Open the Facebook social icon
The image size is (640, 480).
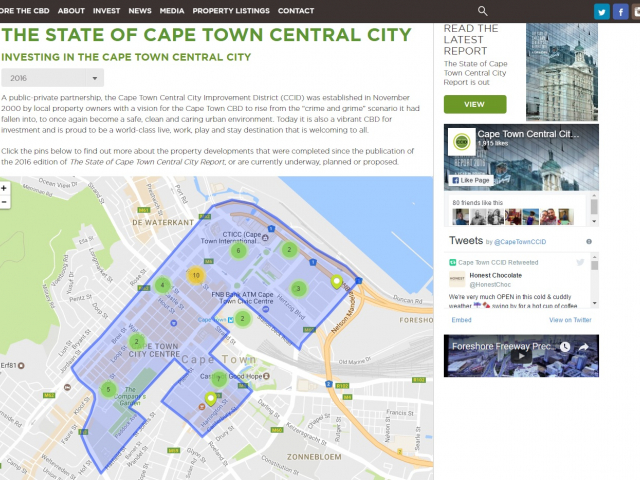pos(620,11)
